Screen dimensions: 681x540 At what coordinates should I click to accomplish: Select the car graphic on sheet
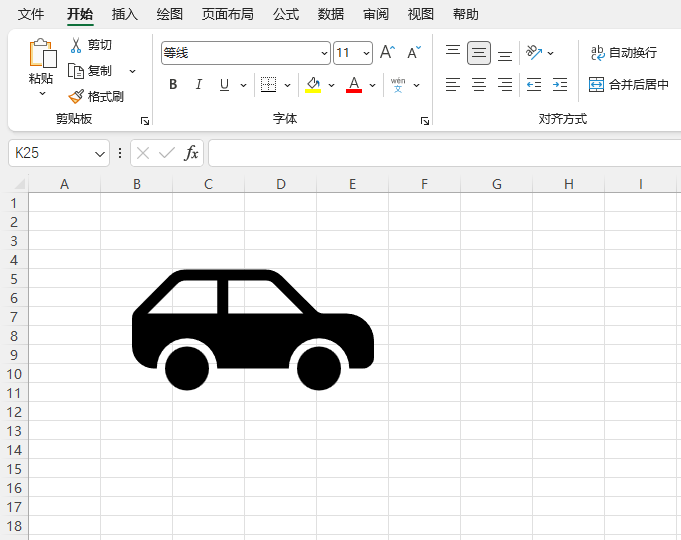(253, 329)
